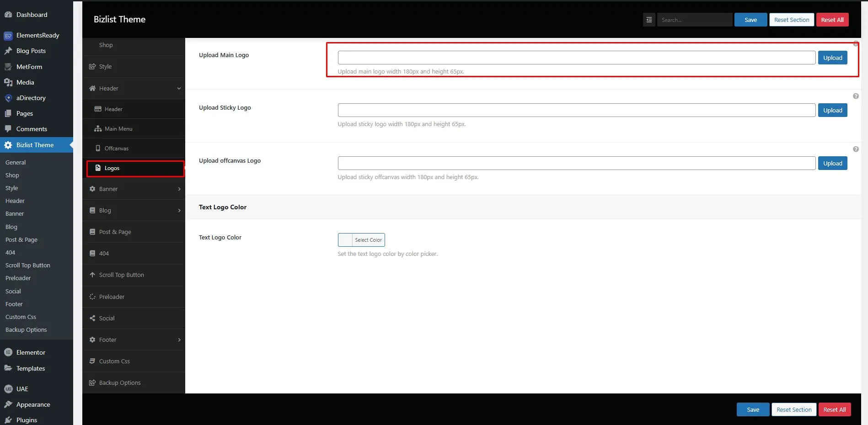Open the Appearance menu

tap(33, 404)
